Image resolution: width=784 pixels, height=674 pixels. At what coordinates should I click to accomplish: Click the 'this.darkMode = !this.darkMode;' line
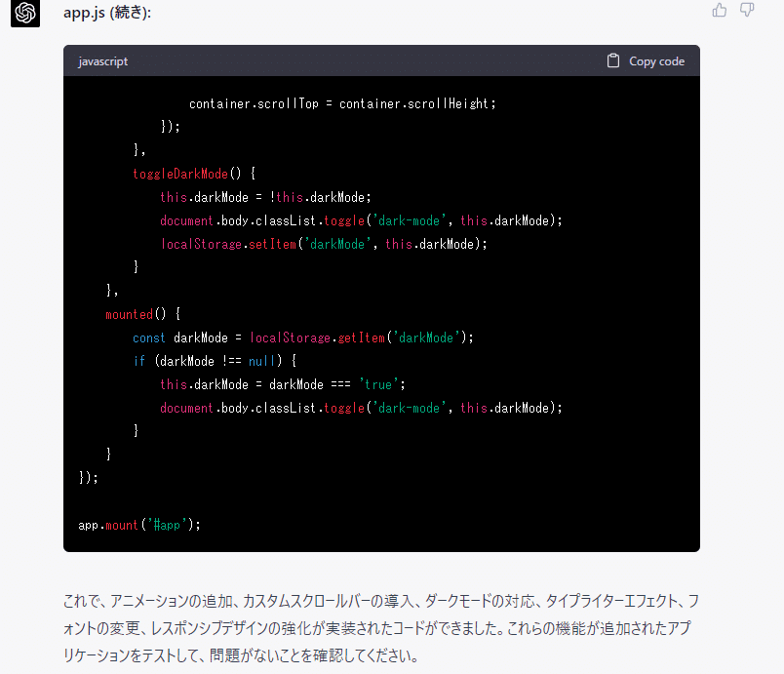click(265, 197)
